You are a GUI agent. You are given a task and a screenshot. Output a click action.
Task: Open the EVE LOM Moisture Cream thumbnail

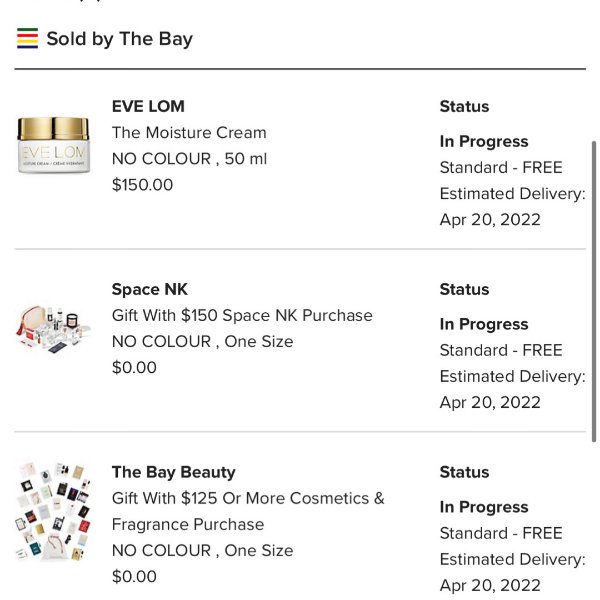[x=54, y=145]
